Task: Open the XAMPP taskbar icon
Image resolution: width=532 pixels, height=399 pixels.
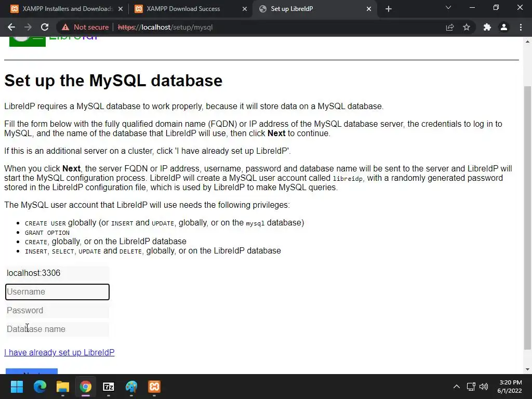Action: 154,387
